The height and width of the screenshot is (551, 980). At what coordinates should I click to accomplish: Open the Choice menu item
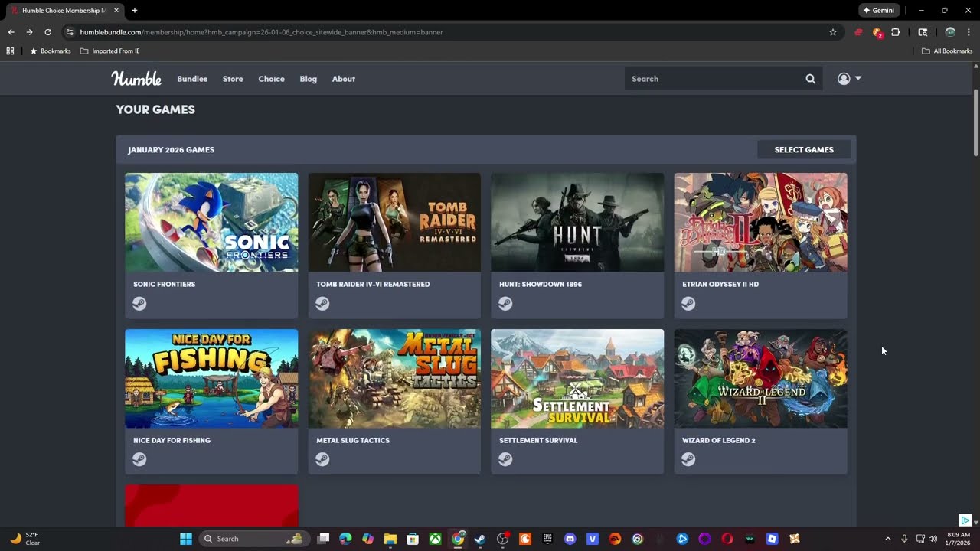click(271, 79)
